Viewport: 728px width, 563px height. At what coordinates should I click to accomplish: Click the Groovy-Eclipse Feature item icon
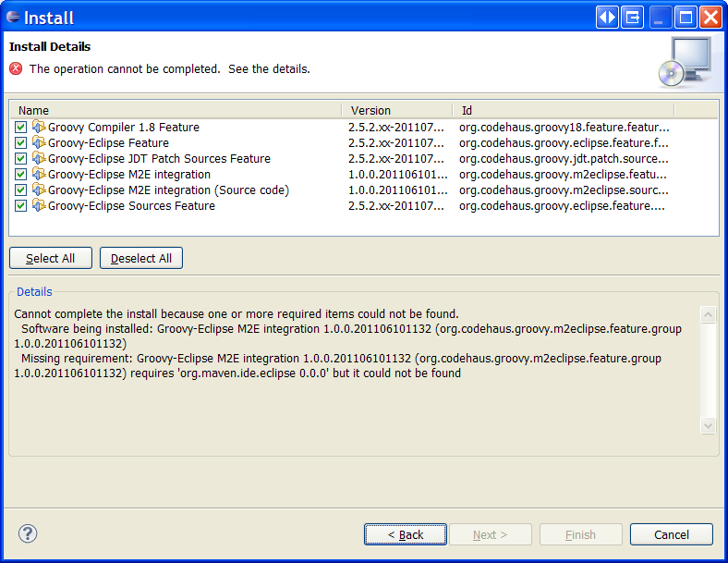click(39, 142)
